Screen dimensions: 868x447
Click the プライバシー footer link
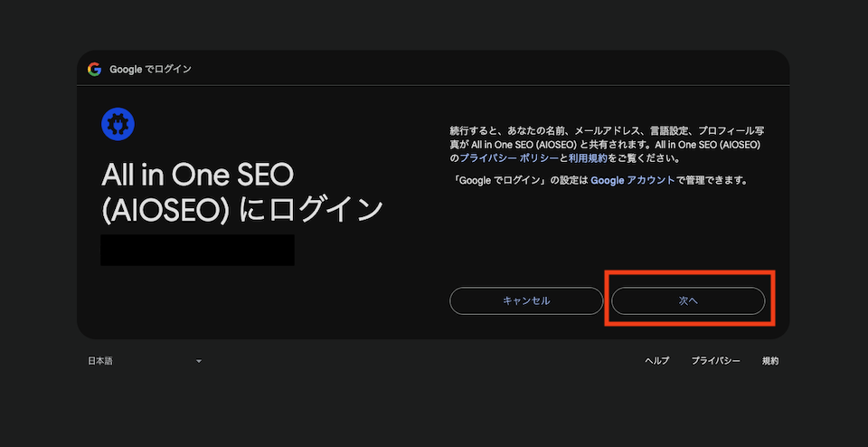[x=716, y=361]
